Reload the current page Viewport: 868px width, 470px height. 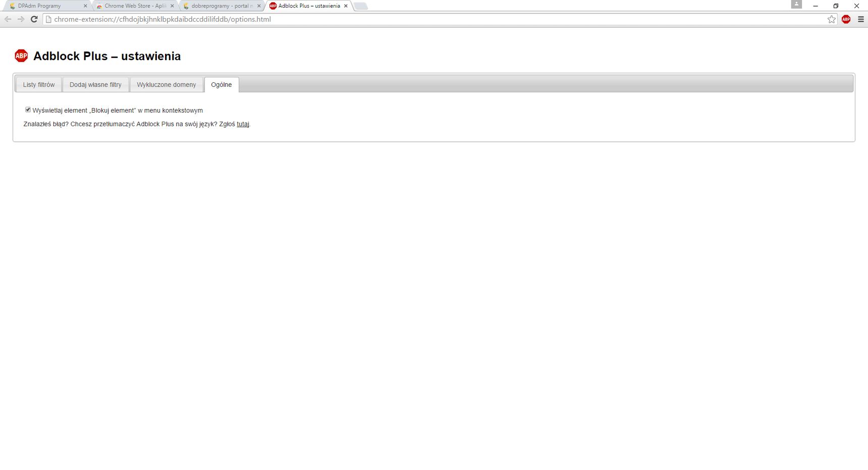(34, 19)
